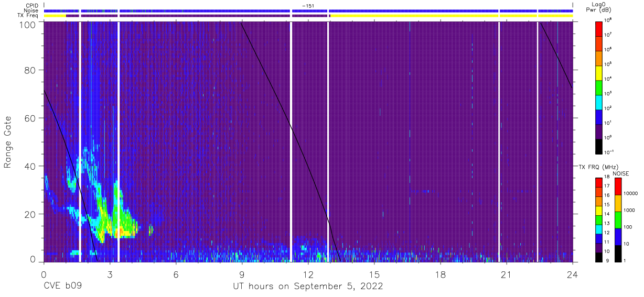Viewport: 644px width, 297px height.
Task: Click x-axis tick label '24'
Action: coord(573,274)
